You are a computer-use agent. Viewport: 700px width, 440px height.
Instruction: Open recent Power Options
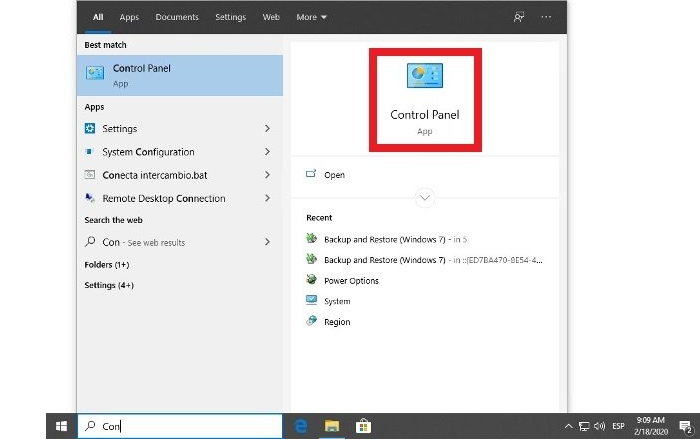click(351, 281)
